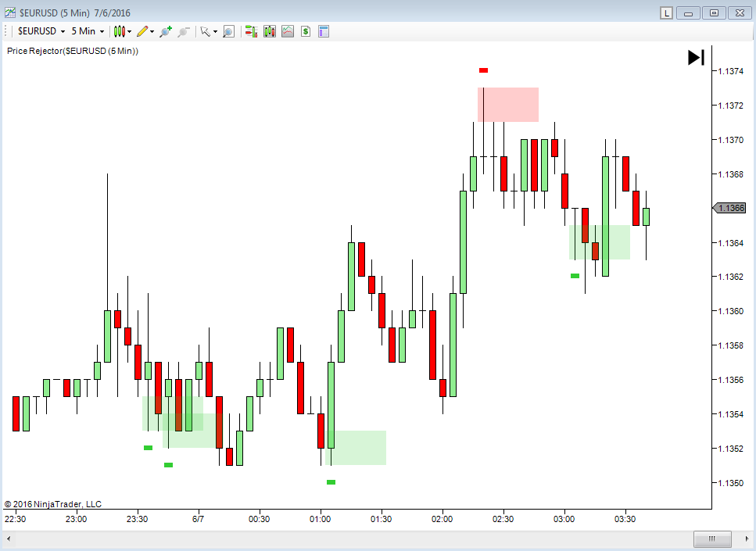Open the Strategies dollar-sign icon
Viewport: 756px width, 551px height.
(x=306, y=31)
